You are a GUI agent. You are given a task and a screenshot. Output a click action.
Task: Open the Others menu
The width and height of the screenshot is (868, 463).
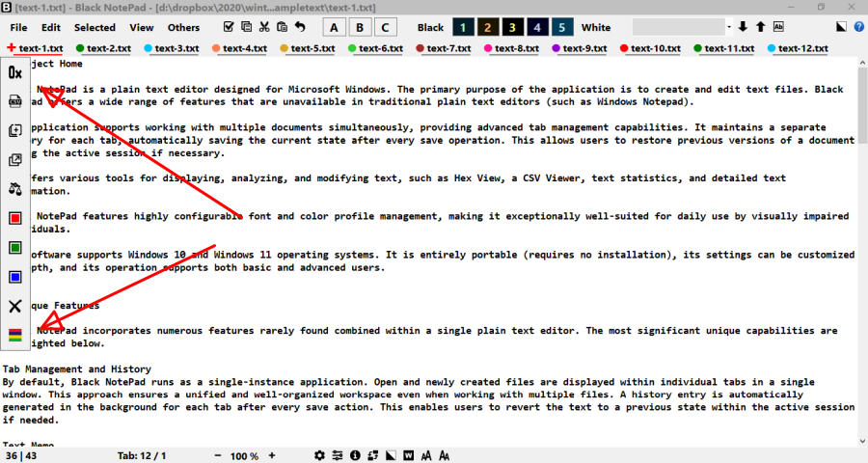pyautogui.click(x=183, y=27)
